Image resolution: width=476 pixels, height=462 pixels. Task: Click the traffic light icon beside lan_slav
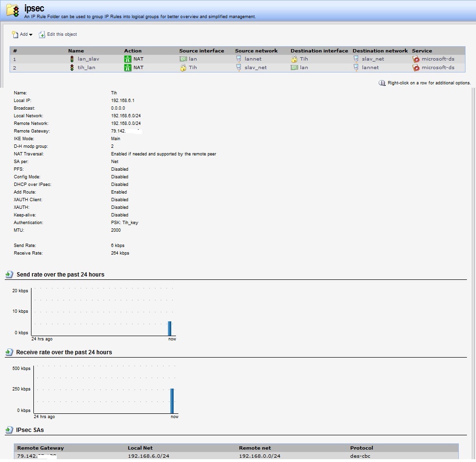coord(72,59)
